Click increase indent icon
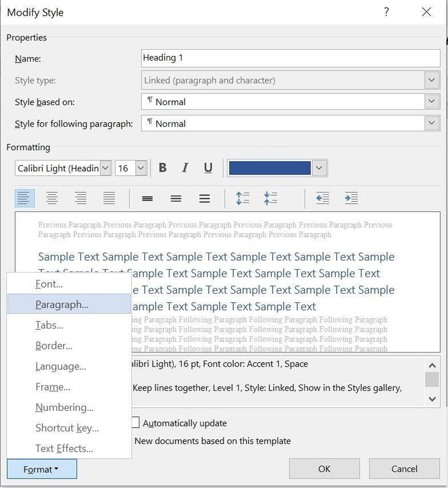 pyautogui.click(x=351, y=198)
